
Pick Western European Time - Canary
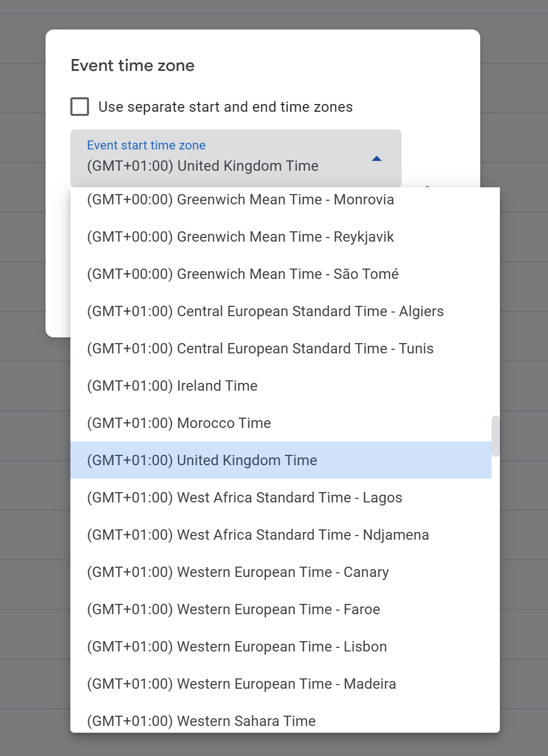[x=238, y=572]
